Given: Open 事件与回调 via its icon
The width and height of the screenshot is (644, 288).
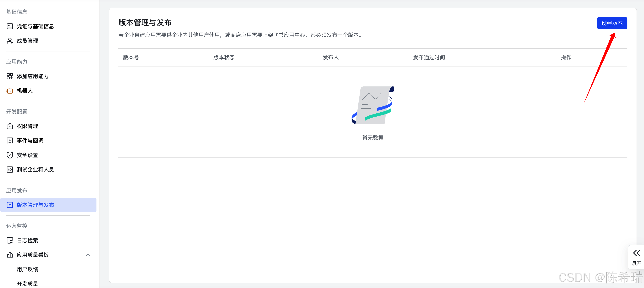Looking at the screenshot, I should (x=10, y=140).
